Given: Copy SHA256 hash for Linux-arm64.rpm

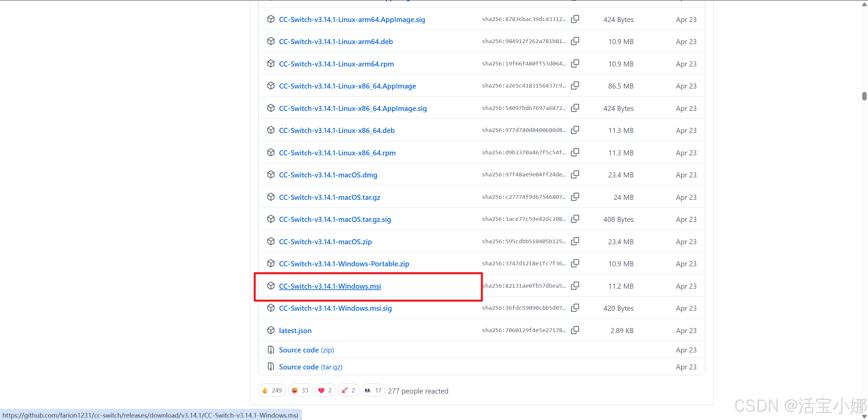Looking at the screenshot, I should (x=575, y=63).
